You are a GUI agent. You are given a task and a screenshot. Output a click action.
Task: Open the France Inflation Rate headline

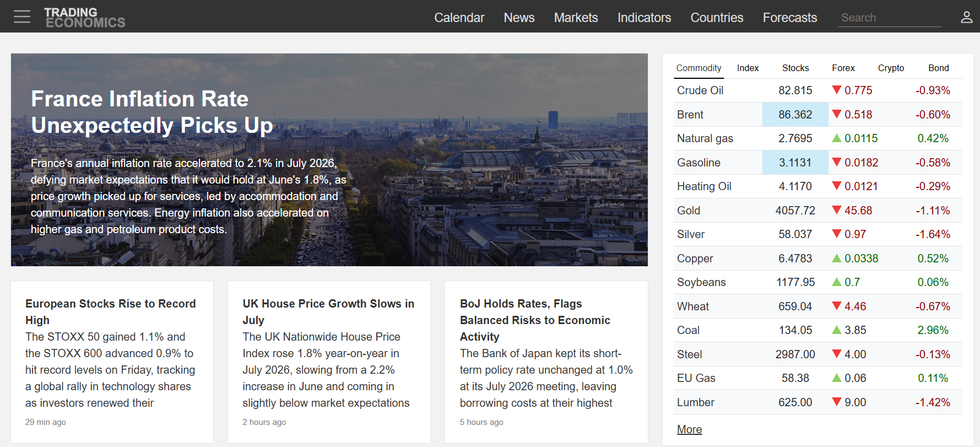(151, 112)
